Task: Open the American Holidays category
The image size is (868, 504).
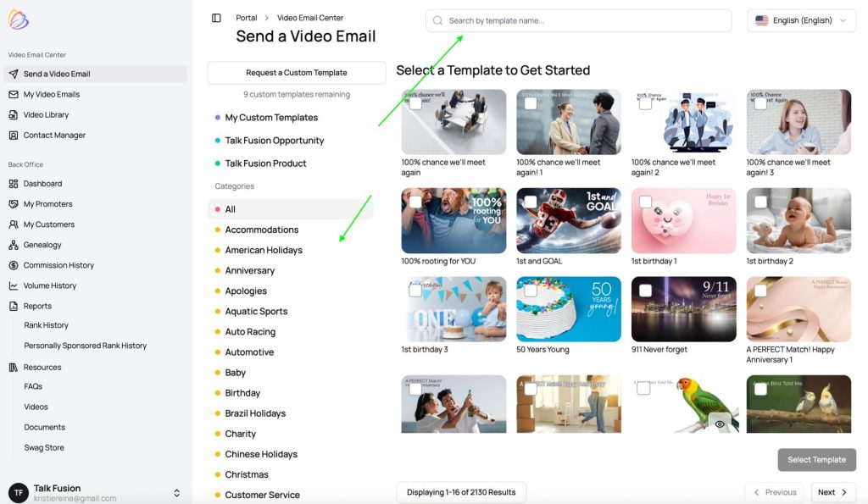Action: point(264,250)
